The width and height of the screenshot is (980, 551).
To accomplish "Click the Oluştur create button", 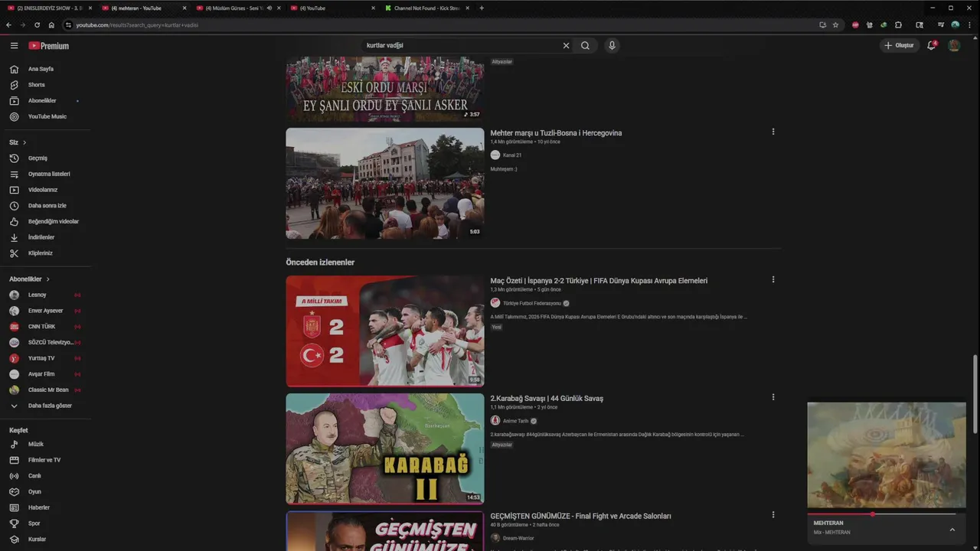I will point(899,45).
